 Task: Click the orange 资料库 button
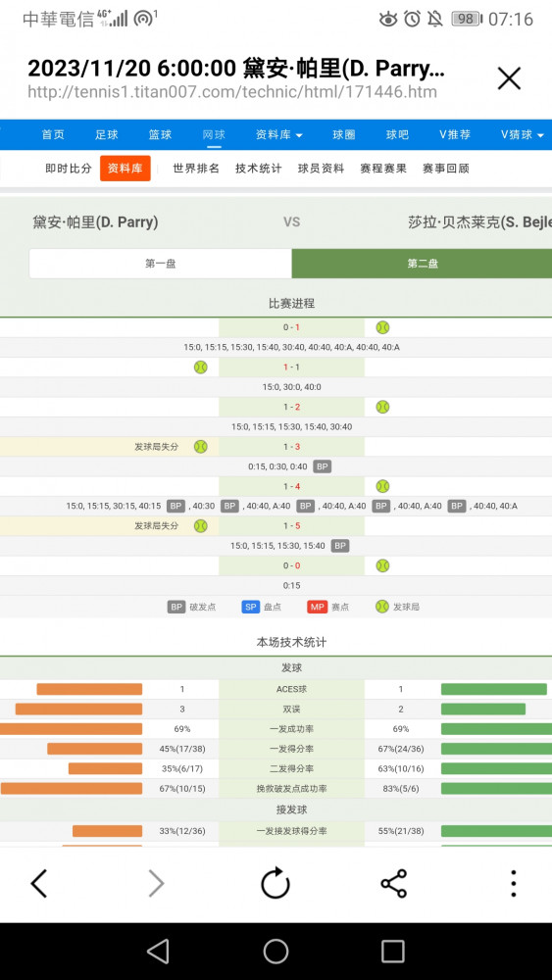[125, 169]
